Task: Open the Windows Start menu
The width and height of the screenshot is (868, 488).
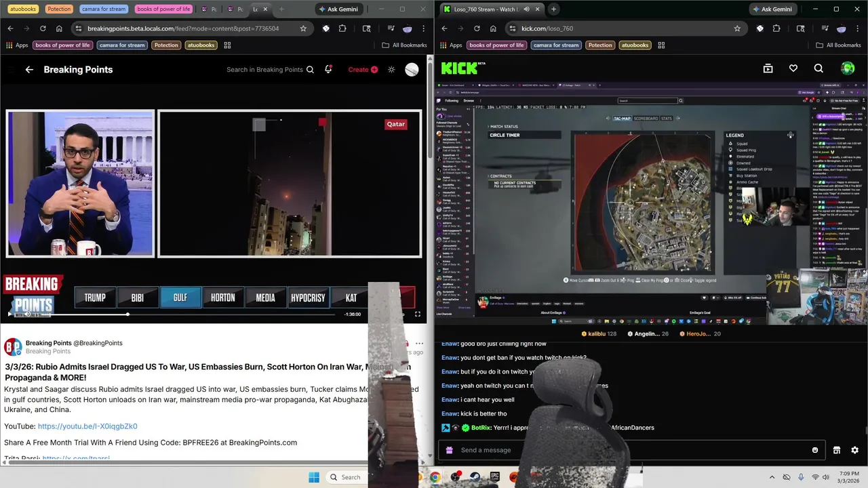Action: (313, 477)
